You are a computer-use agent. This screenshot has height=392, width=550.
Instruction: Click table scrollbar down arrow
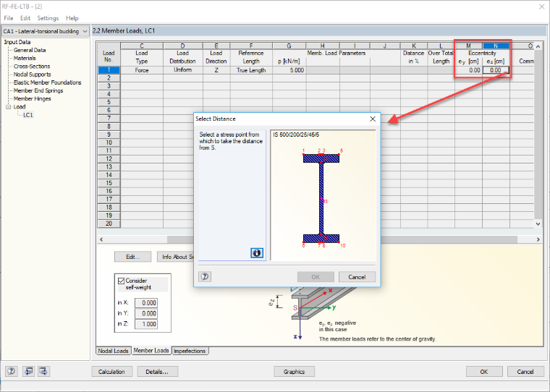pos(538,223)
